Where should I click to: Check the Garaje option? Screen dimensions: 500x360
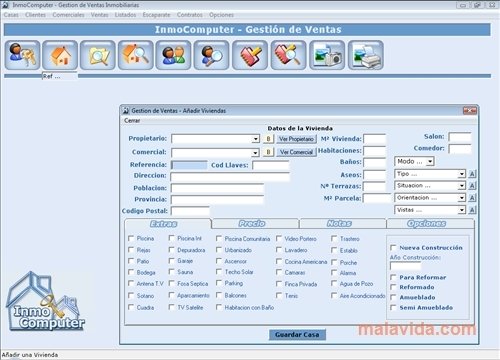[171, 261]
